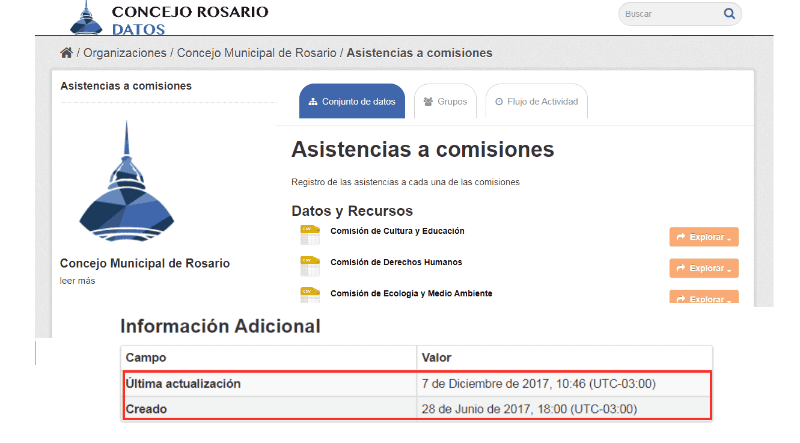Open Comisión de Derechos Humanos resource
Image resolution: width=800 pixels, height=443 pixels.
[x=396, y=262]
